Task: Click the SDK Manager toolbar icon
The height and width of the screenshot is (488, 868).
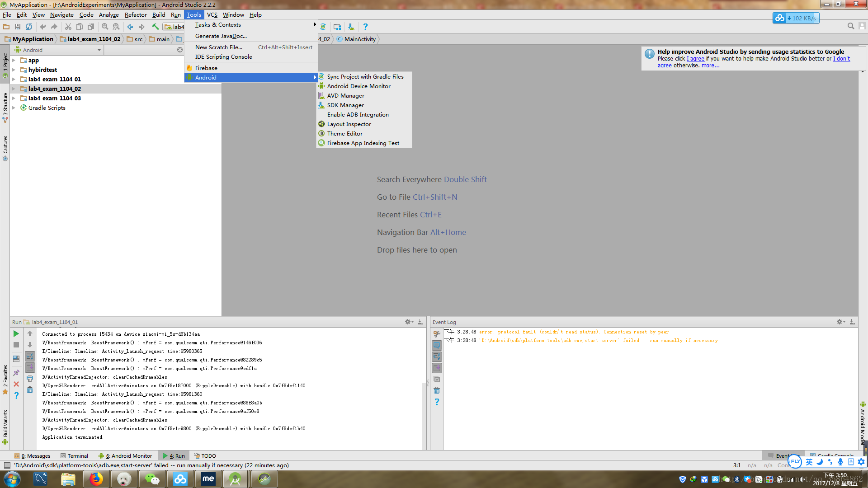Action: point(351,27)
